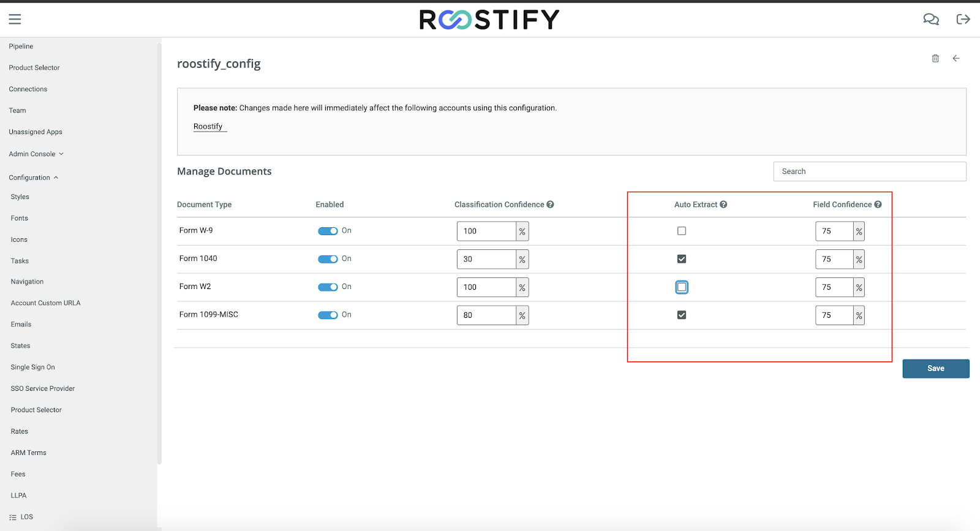
Task: Check Auto Extract for Form W-9
Action: (x=682, y=231)
